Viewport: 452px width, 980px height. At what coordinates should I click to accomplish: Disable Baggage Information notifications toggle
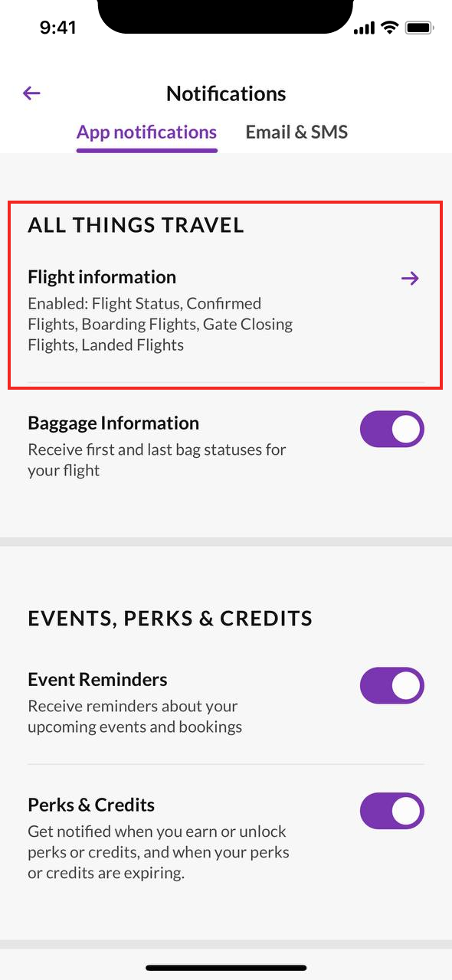[392, 429]
